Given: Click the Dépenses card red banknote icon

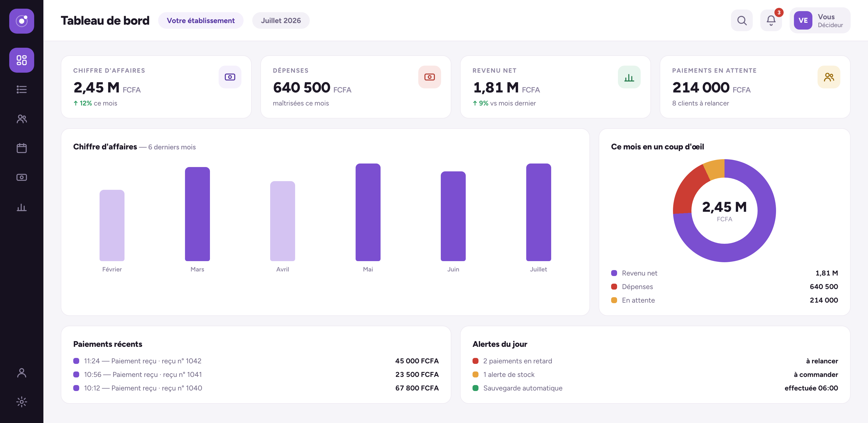Looking at the screenshot, I should tap(429, 77).
